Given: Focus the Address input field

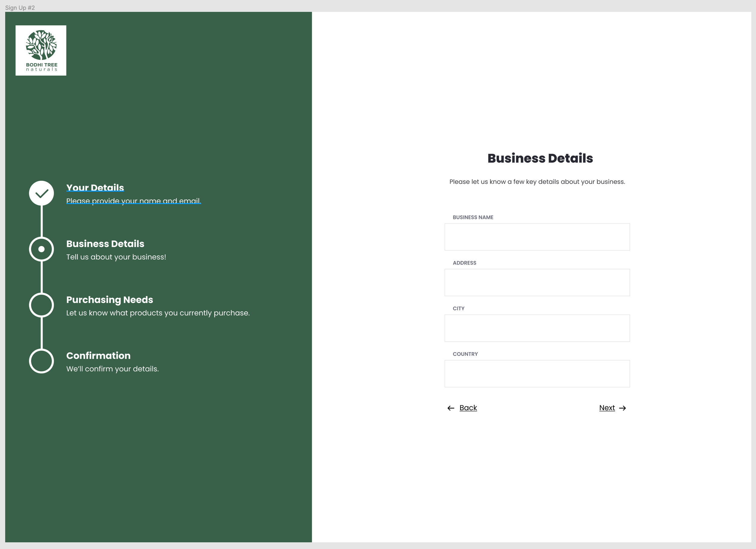Looking at the screenshot, I should (537, 283).
